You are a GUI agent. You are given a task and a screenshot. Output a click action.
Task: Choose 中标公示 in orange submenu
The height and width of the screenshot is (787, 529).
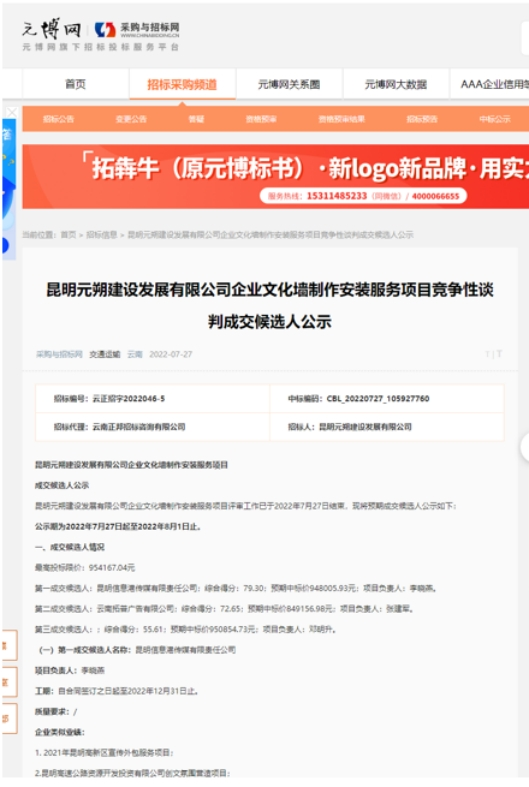point(494,119)
